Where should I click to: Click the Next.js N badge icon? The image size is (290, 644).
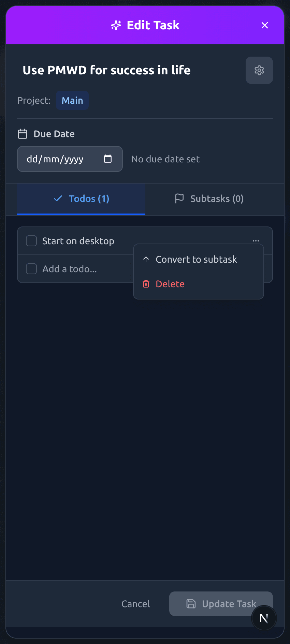click(264, 618)
